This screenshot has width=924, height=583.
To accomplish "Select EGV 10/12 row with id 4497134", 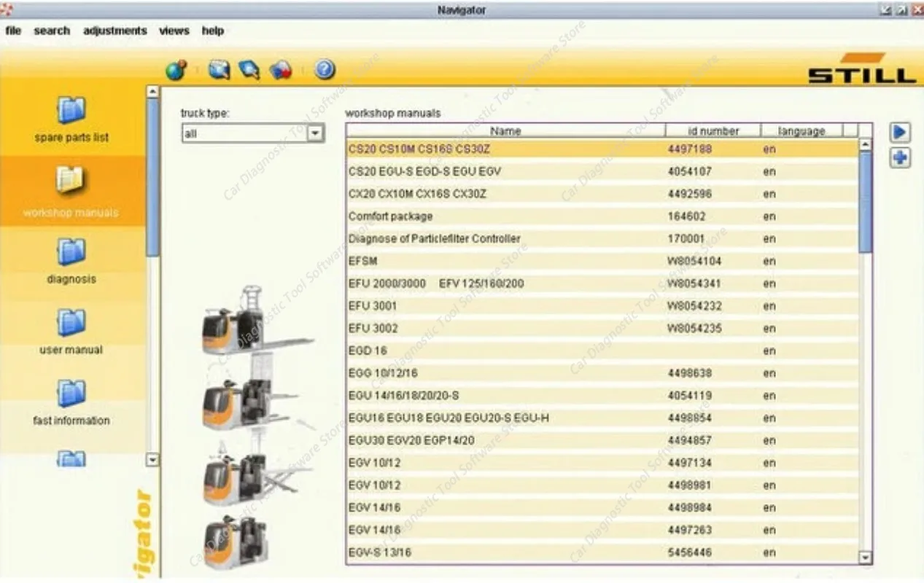I will (x=602, y=463).
